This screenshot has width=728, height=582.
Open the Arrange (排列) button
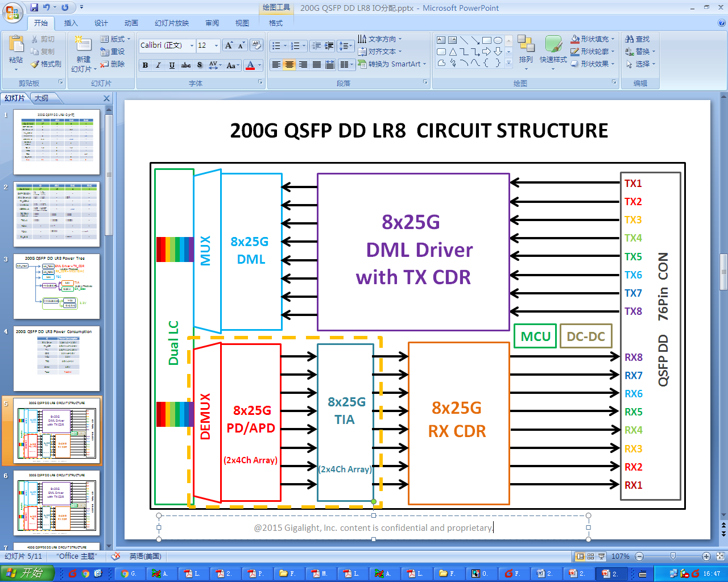[x=526, y=51]
